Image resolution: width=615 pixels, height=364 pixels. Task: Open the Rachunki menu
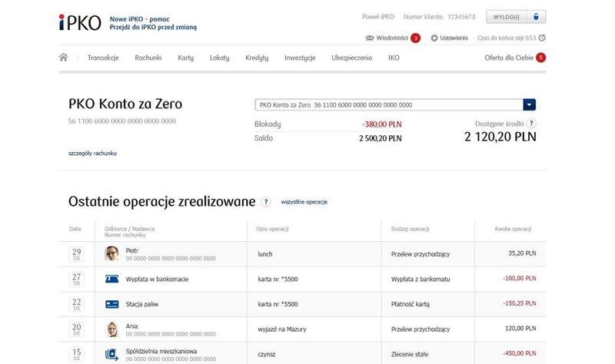click(x=148, y=58)
